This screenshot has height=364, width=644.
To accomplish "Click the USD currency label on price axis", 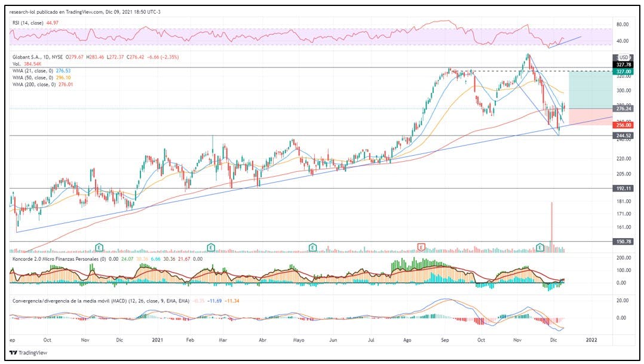I will [x=624, y=57].
